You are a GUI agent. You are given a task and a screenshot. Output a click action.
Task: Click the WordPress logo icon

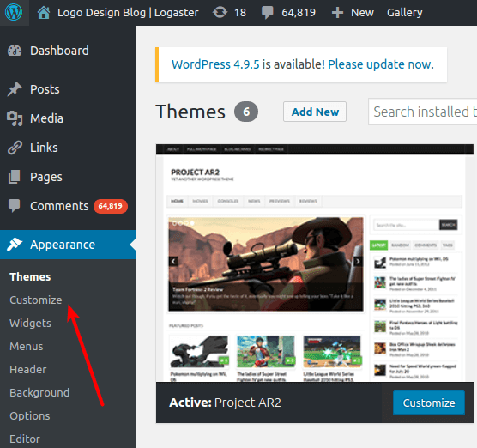14,13
